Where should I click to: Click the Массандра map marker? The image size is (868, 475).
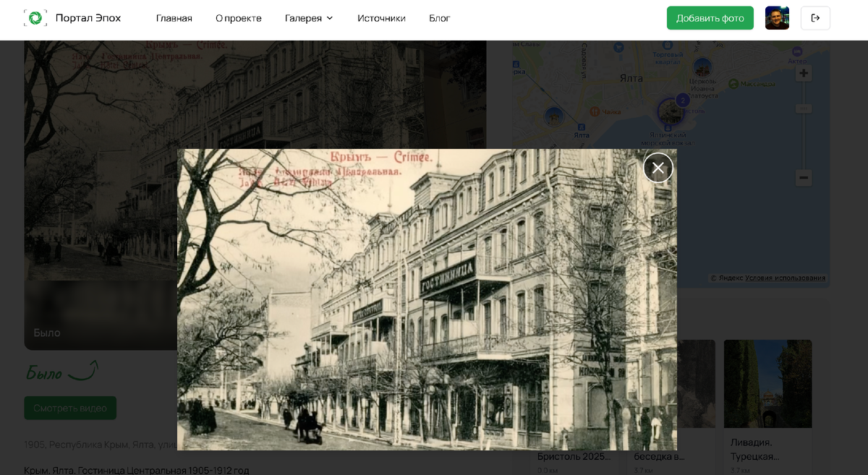tap(733, 84)
